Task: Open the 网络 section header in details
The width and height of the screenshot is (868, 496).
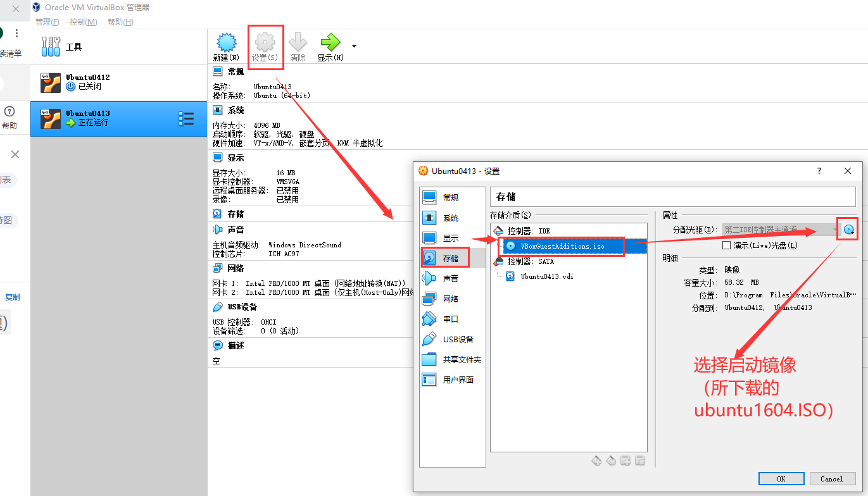Action: [x=236, y=268]
